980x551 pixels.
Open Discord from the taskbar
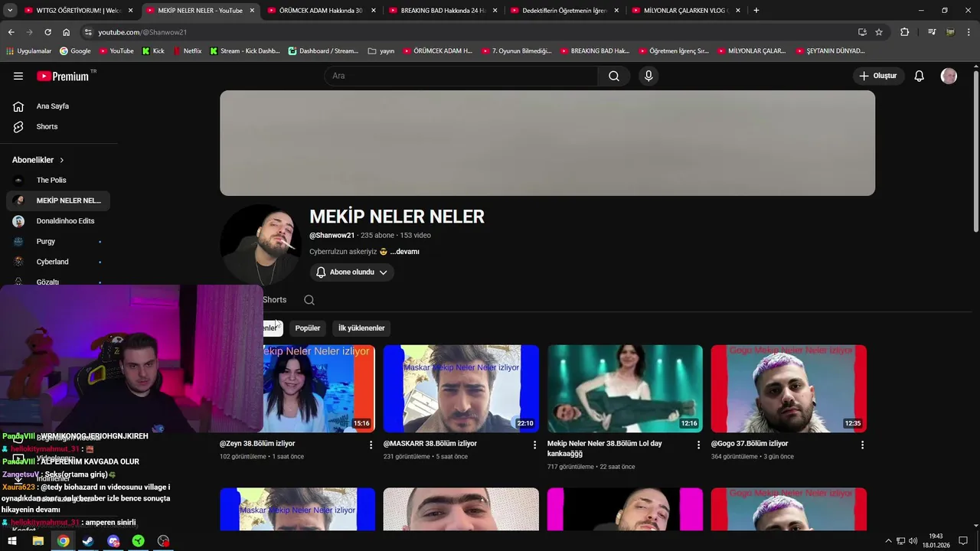click(x=113, y=541)
